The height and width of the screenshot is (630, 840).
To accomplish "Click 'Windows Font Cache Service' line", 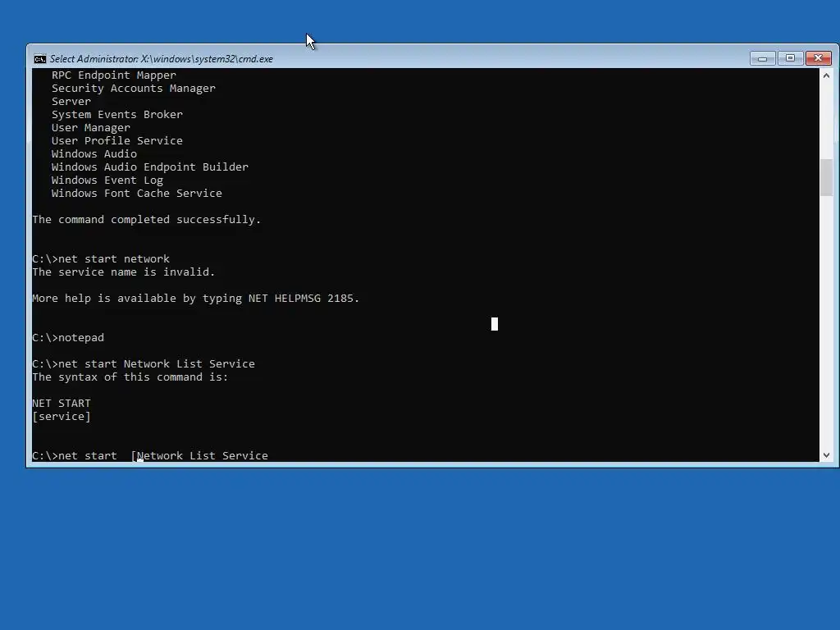I will tap(137, 194).
